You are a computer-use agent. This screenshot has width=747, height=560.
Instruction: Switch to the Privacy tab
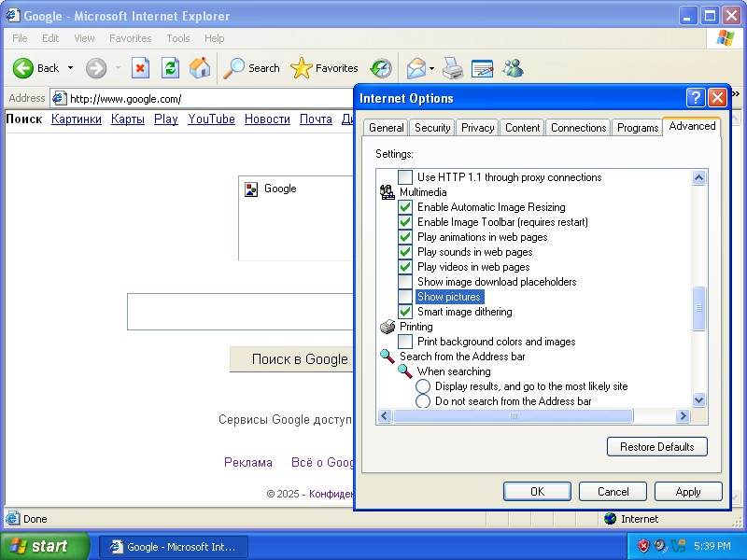(477, 128)
